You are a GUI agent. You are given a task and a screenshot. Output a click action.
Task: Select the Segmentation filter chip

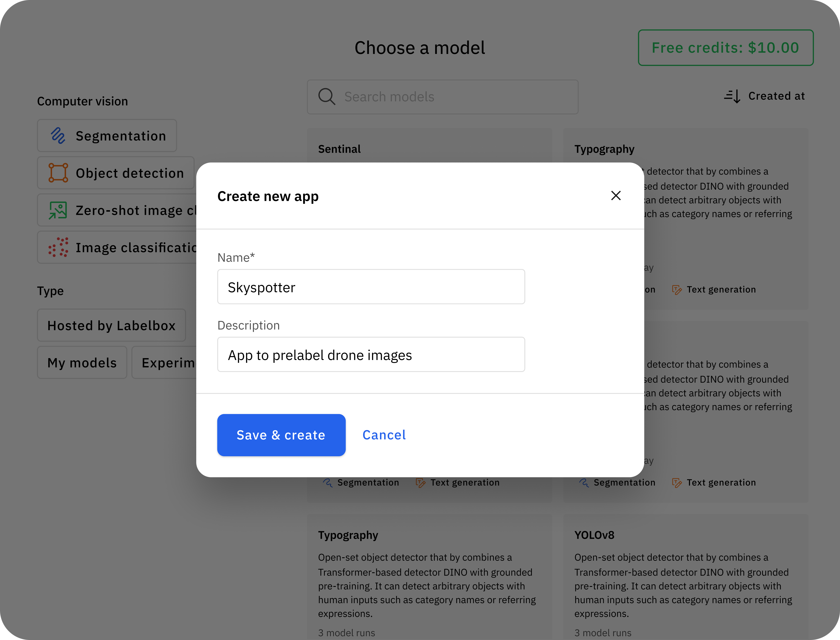click(107, 136)
